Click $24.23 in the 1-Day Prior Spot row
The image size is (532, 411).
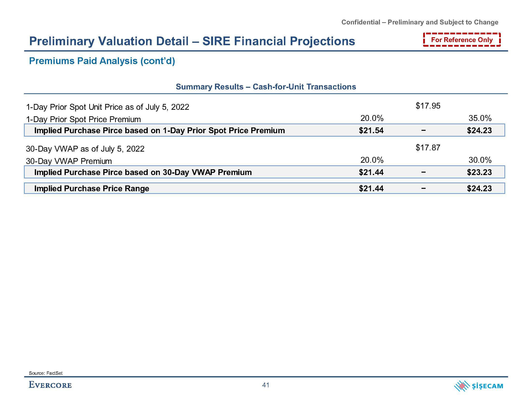pyautogui.click(x=479, y=131)
